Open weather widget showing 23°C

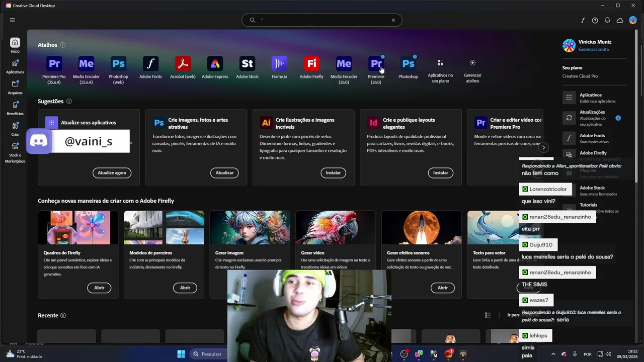coord(23,354)
